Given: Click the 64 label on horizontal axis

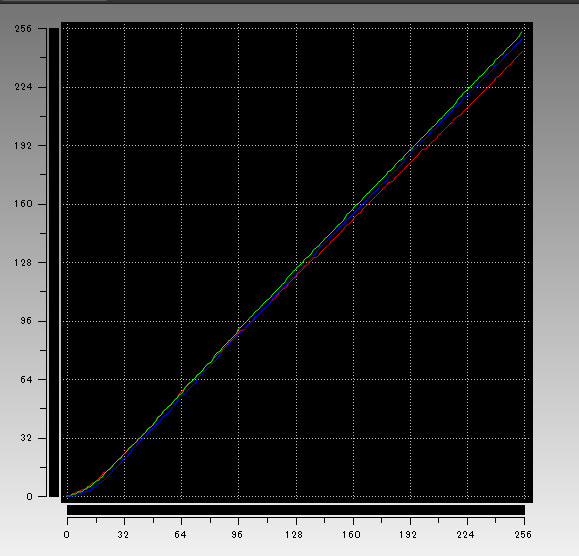Looking at the screenshot, I should point(180,534).
